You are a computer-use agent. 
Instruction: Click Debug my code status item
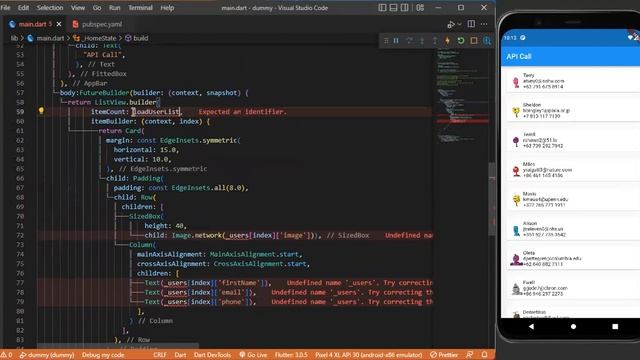(103, 355)
